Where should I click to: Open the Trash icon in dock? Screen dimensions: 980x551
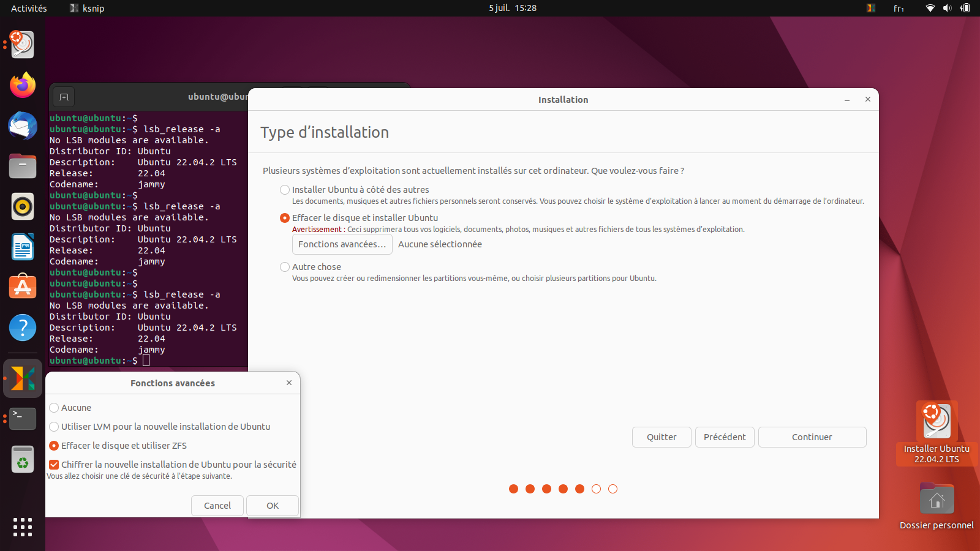pos(23,459)
